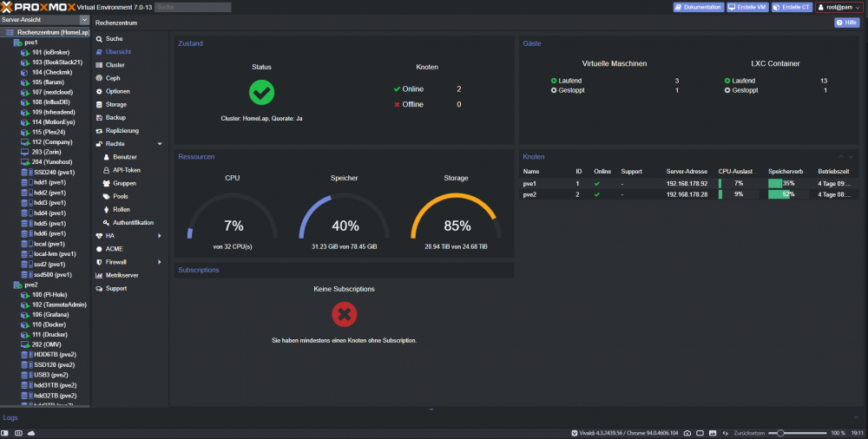Select the HA menu entry

pyautogui.click(x=109, y=236)
